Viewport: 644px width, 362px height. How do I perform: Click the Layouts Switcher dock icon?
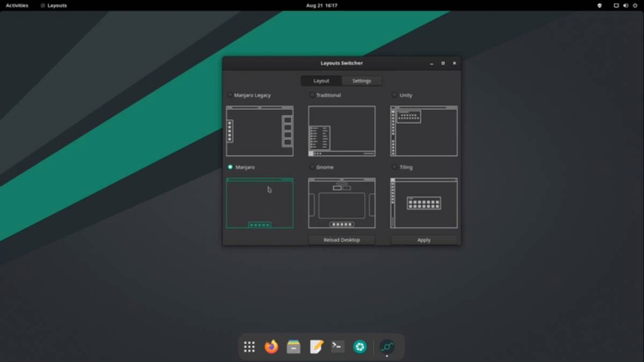387,347
